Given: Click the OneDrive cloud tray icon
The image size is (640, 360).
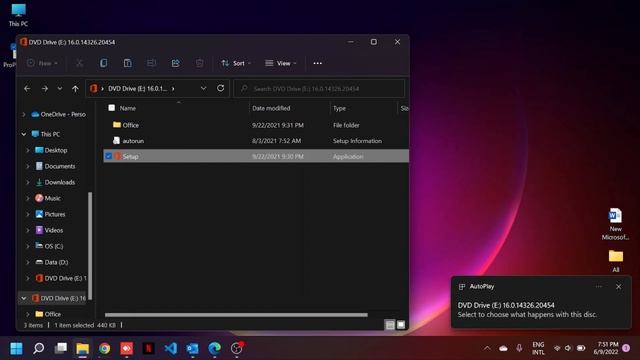Looking at the screenshot, I should [503, 348].
